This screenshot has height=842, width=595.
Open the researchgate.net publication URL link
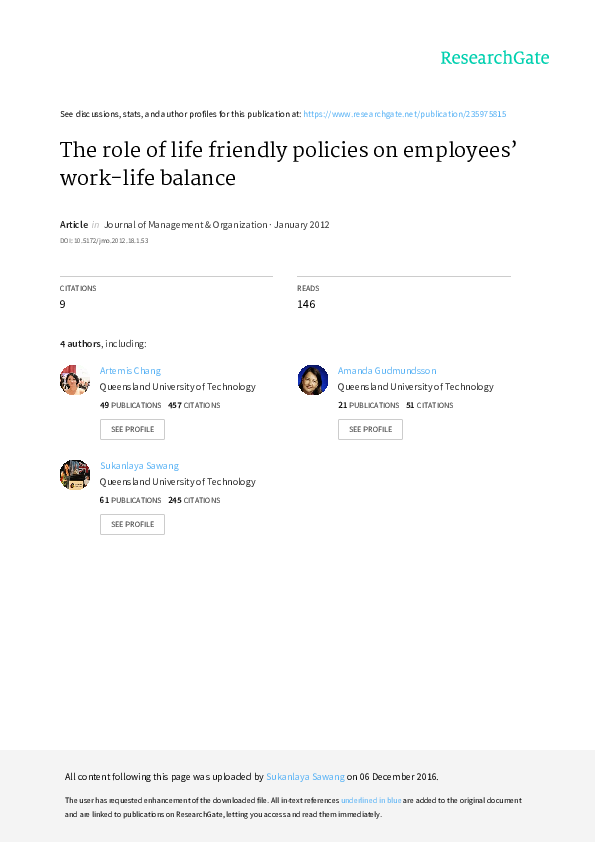[x=404, y=114]
